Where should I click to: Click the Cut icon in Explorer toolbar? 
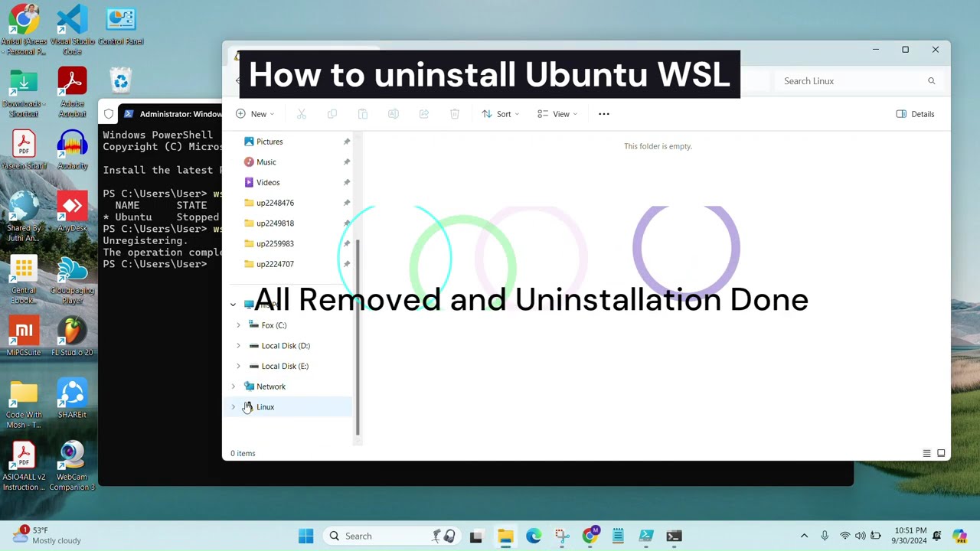point(302,114)
